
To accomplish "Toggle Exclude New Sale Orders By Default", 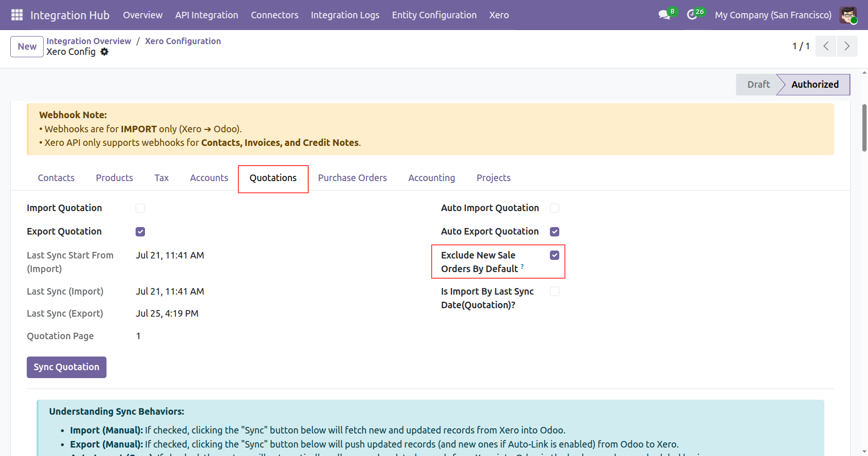I will [555, 255].
